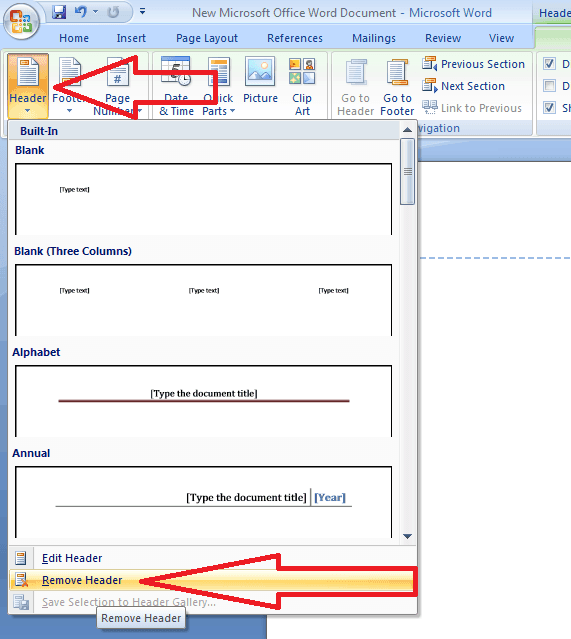Screen dimensions: 571x639
Task: Click the Save Selection gallery icon
Action: [x=20, y=602]
